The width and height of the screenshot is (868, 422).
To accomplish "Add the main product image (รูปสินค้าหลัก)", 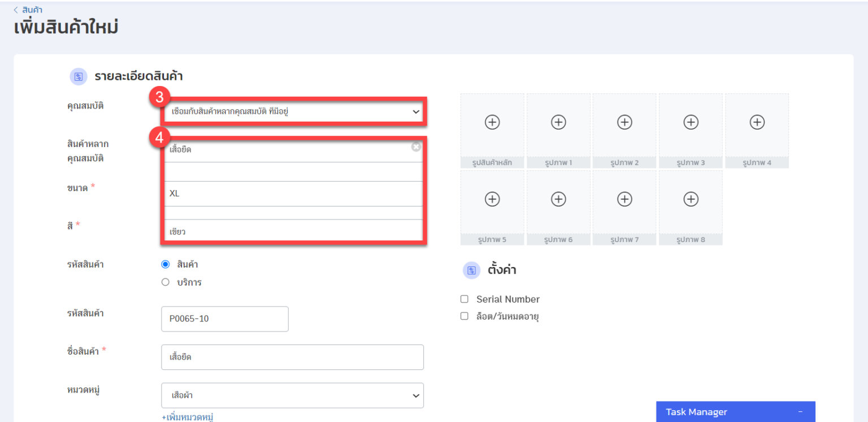I will 492,122.
